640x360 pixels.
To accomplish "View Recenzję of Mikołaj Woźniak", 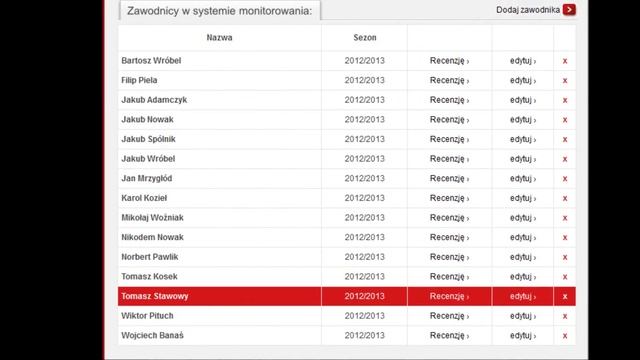I will (449, 218).
